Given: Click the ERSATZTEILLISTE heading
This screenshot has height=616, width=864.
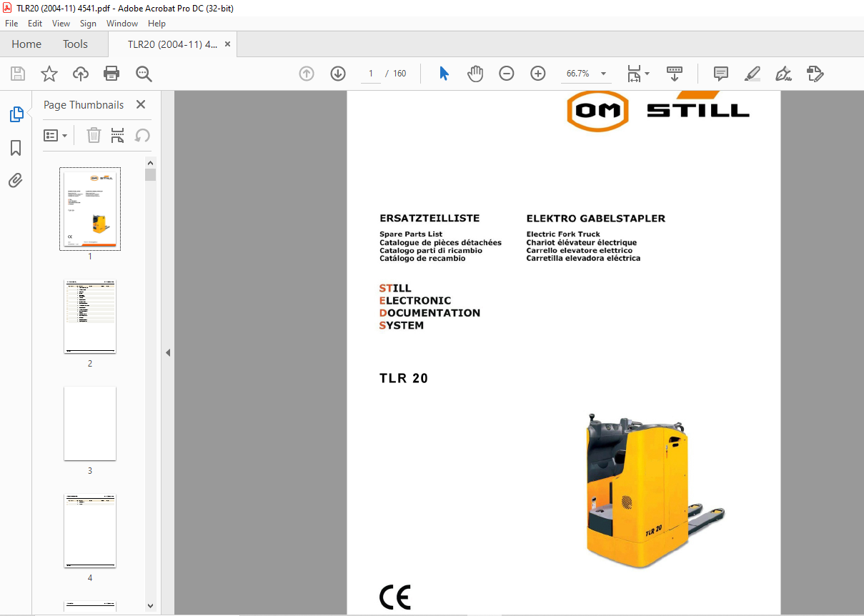Looking at the screenshot, I should 429,219.
